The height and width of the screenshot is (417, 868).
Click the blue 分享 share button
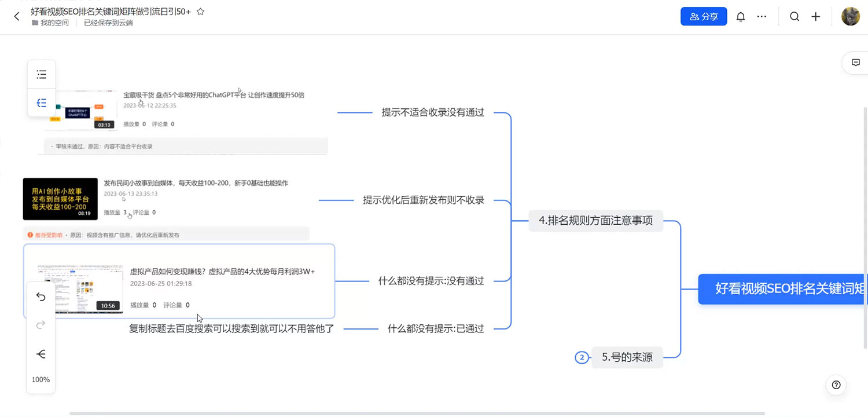pos(704,16)
